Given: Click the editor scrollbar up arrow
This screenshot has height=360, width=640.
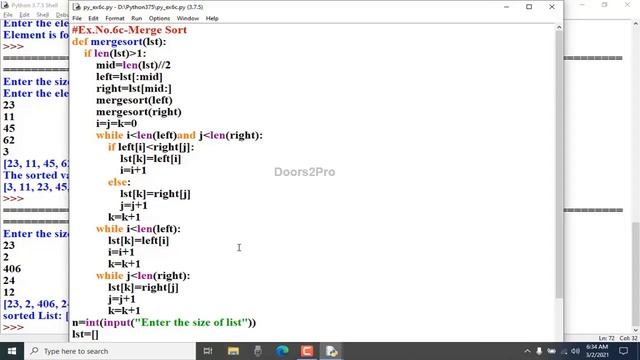Looking at the screenshot, I should click(559, 27).
